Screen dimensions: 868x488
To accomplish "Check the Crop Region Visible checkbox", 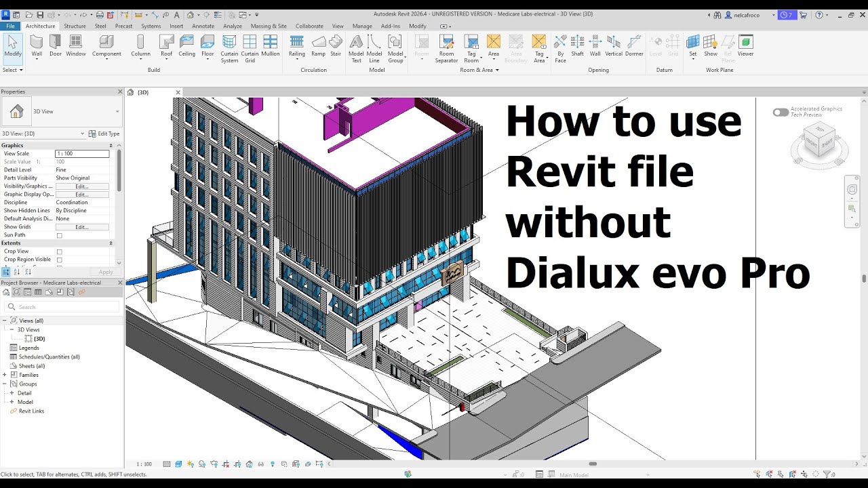I will [x=60, y=260].
